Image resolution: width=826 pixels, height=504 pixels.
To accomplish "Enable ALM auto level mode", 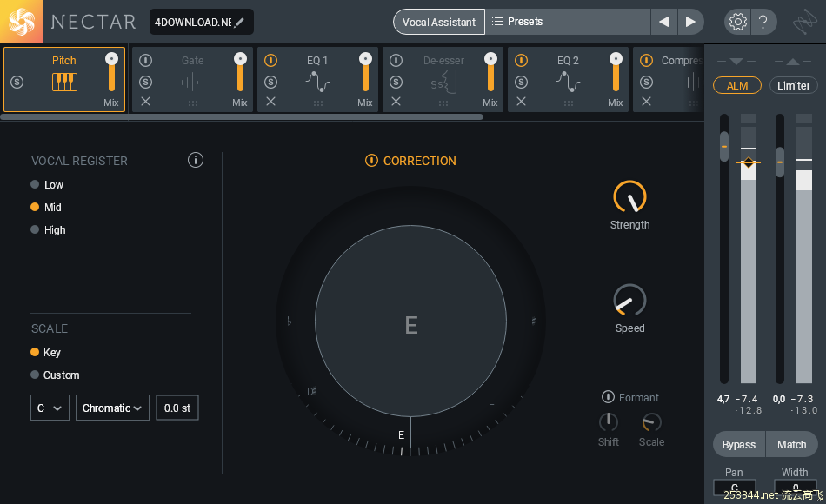I will [x=737, y=85].
